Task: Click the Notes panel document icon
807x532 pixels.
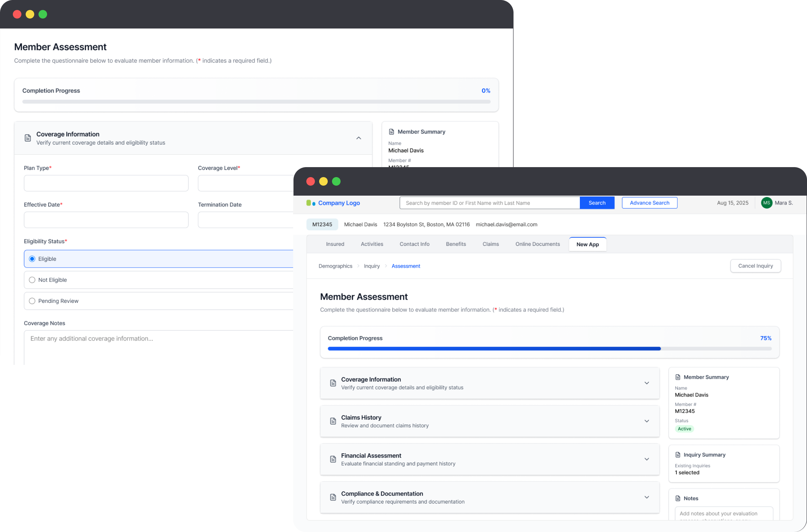Action: pyautogui.click(x=678, y=499)
